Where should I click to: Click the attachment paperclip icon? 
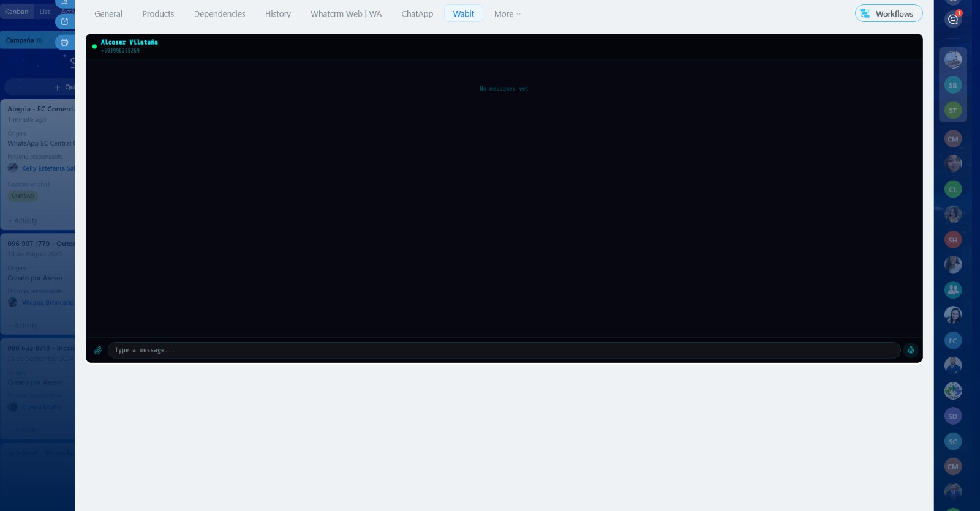[x=98, y=351]
